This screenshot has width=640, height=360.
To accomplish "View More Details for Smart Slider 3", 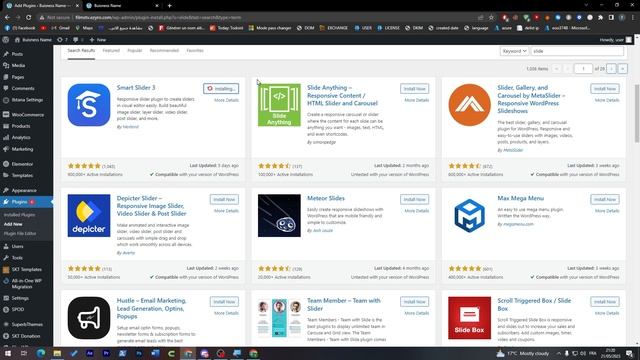I will (227, 100).
